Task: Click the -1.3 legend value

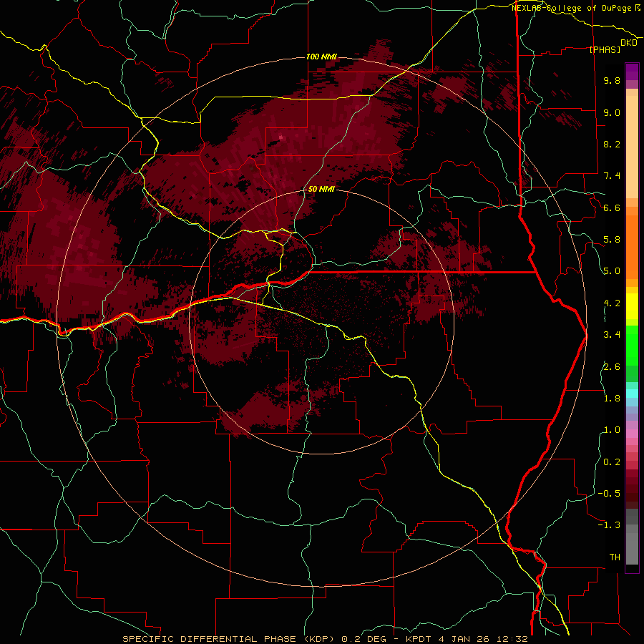Action: pyautogui.click(x=609, y=525)
